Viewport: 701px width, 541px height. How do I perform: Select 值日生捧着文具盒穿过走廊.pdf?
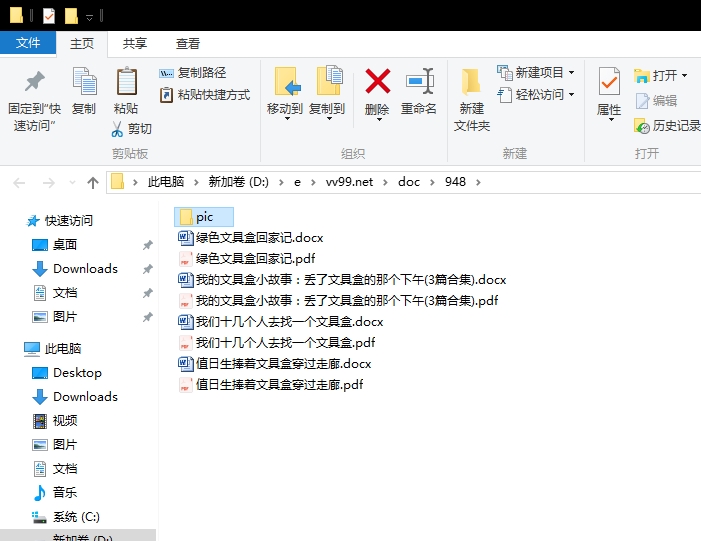[x=270, y=385]
